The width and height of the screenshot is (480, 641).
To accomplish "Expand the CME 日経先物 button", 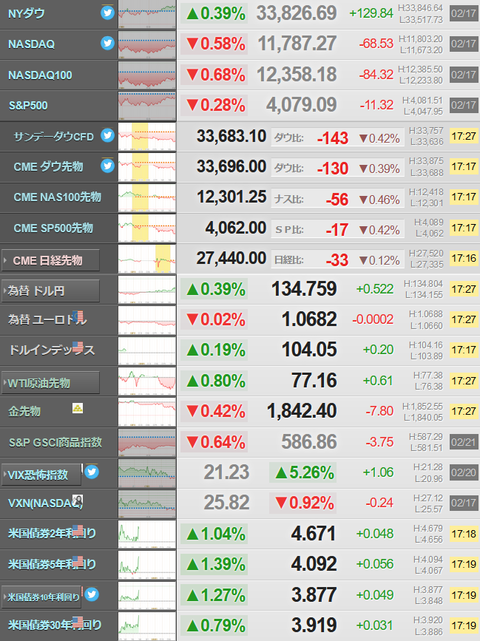I will pos(51,260).
